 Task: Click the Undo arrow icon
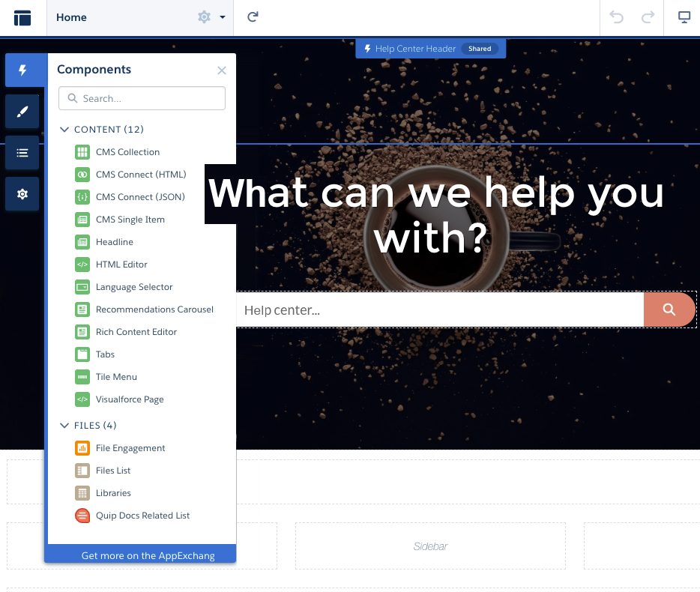point(617,17)
